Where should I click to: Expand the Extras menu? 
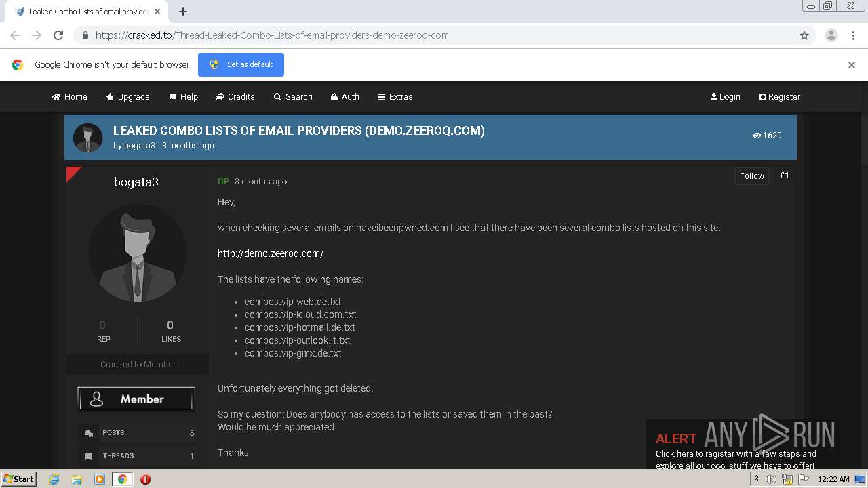tap(395, 96)
